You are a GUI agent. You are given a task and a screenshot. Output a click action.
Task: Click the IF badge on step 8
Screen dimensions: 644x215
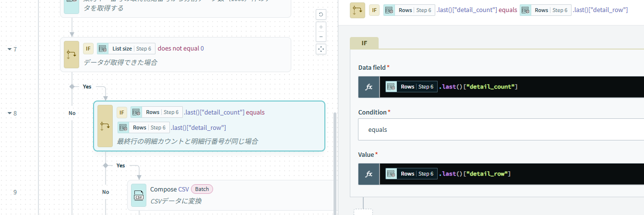pos(122,112)
